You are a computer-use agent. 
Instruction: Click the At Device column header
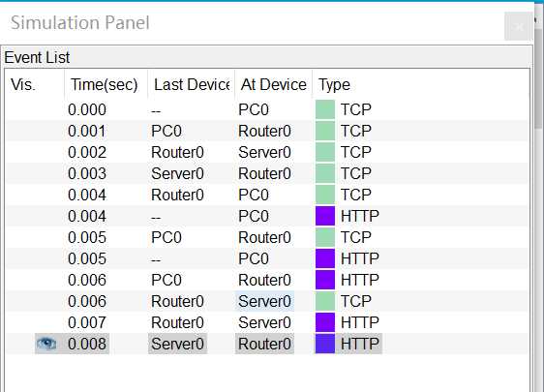coord(273,84)
